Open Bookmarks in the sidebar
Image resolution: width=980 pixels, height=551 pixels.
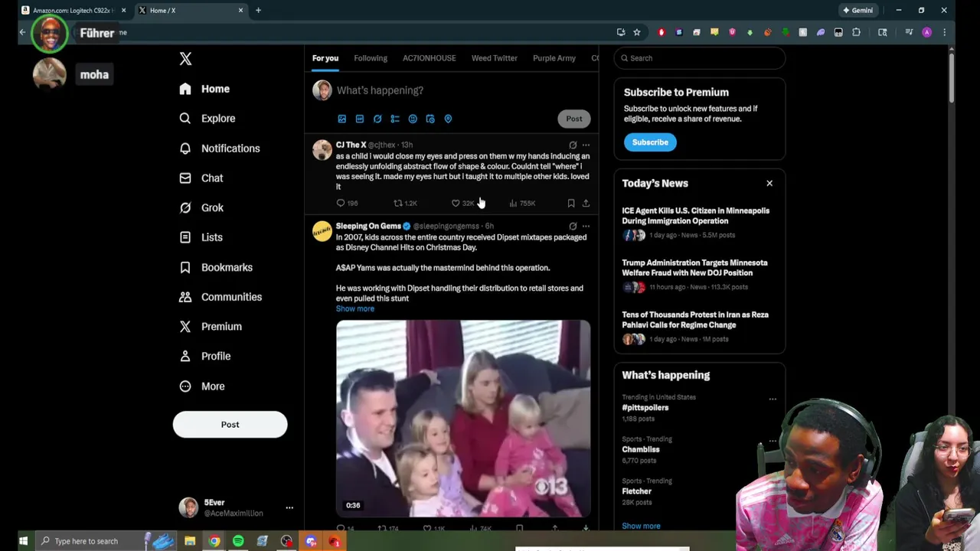click(215, 267)
